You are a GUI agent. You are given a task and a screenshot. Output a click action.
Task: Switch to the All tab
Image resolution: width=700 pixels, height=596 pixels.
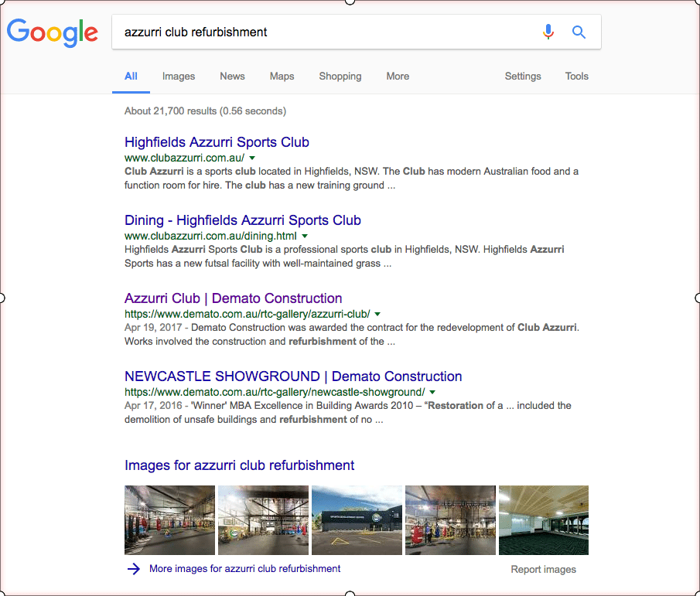(131, 76)
